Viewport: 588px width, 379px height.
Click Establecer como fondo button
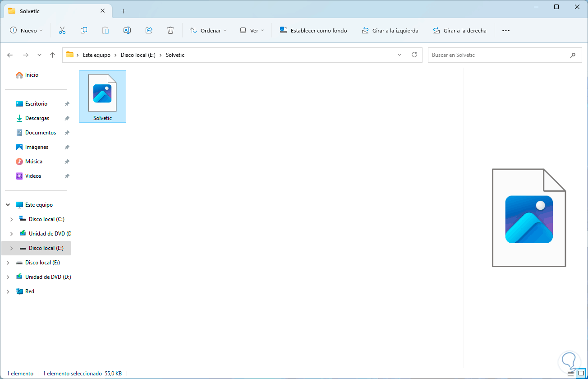313,31
